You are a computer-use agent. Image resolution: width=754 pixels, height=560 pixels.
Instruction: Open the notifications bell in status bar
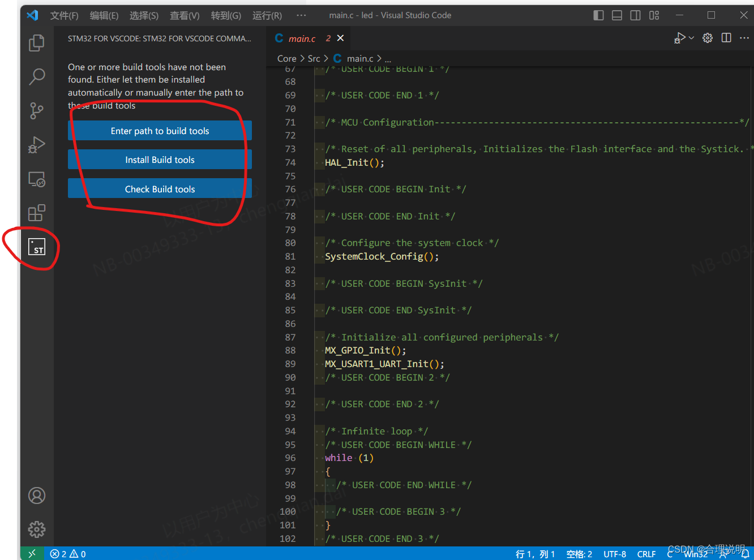tap(746, 554)
